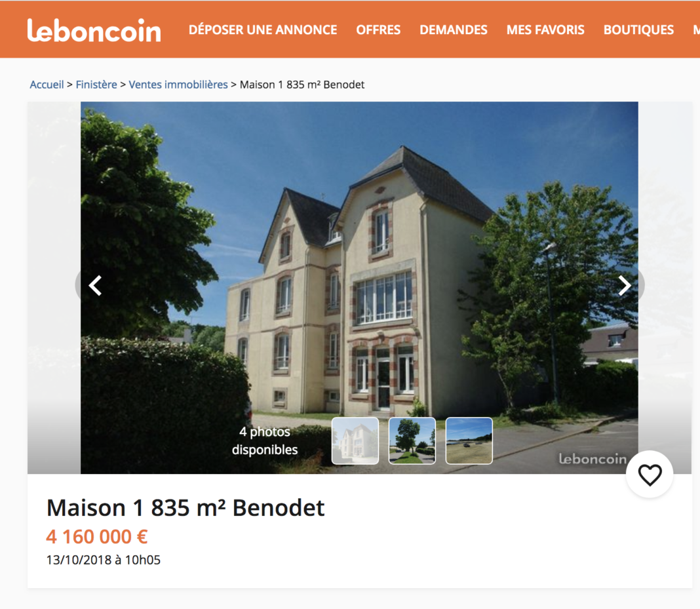Viewport: 700px width, 609px height.
Task: Follow the Accueil breadcrumb link
Action: pos(47,85)
